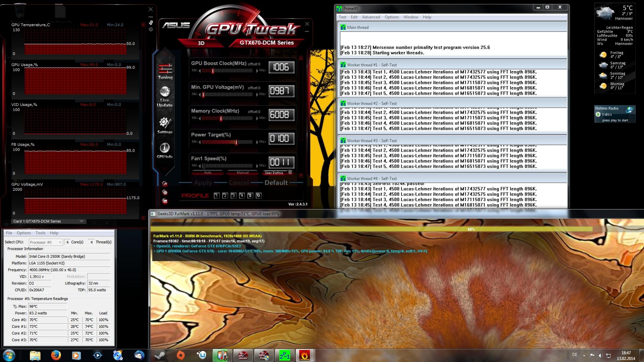Open Thunderbird from the taskbar

click(139, 355)
